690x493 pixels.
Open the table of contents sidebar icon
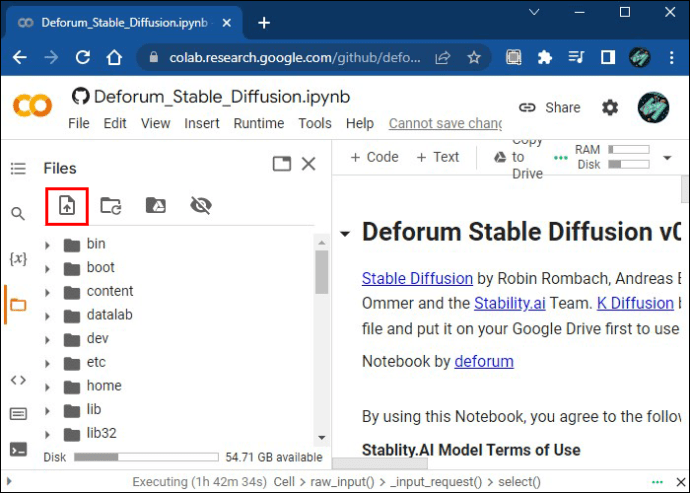click(18, 168)
